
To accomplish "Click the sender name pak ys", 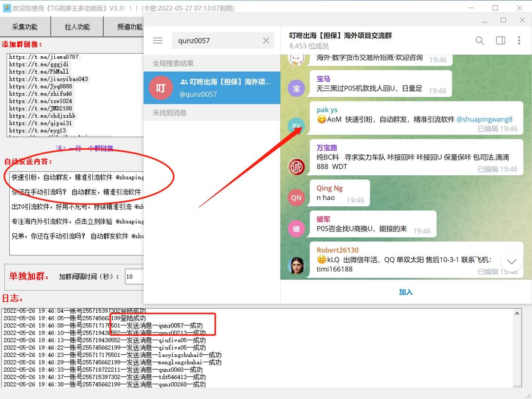I will point(327,110).
